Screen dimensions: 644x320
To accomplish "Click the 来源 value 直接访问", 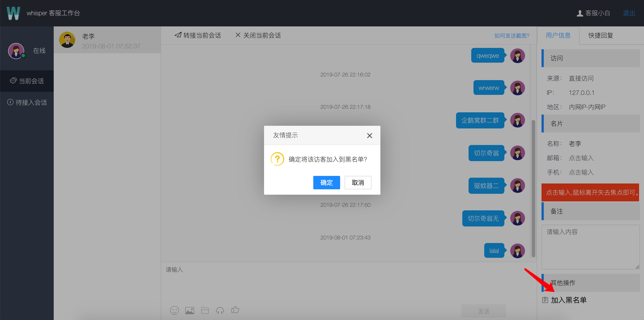I will click(x=581, y=79).
